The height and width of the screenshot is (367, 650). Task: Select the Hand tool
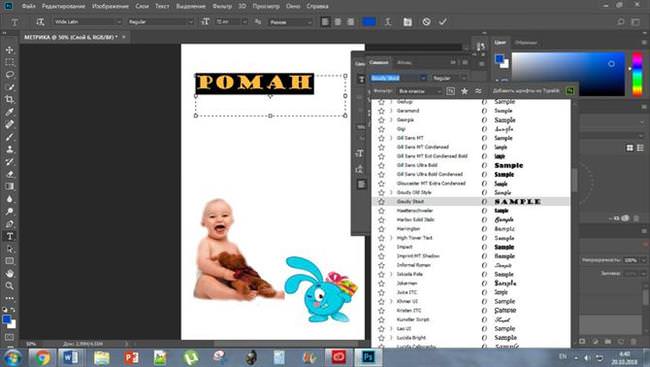10,273
